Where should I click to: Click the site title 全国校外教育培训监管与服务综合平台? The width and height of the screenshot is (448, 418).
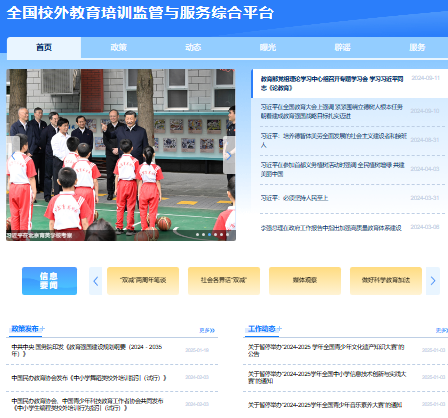point(140,13)
